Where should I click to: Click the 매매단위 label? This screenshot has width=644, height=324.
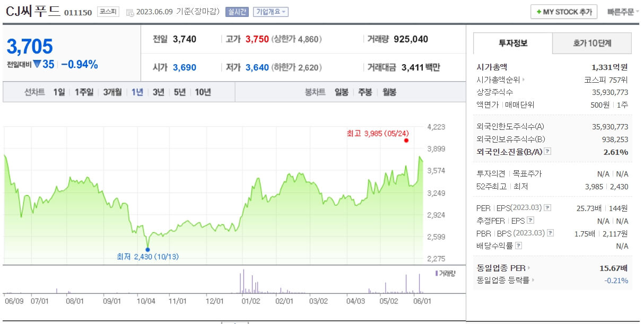pyautogui.click(x=520, y=105)
